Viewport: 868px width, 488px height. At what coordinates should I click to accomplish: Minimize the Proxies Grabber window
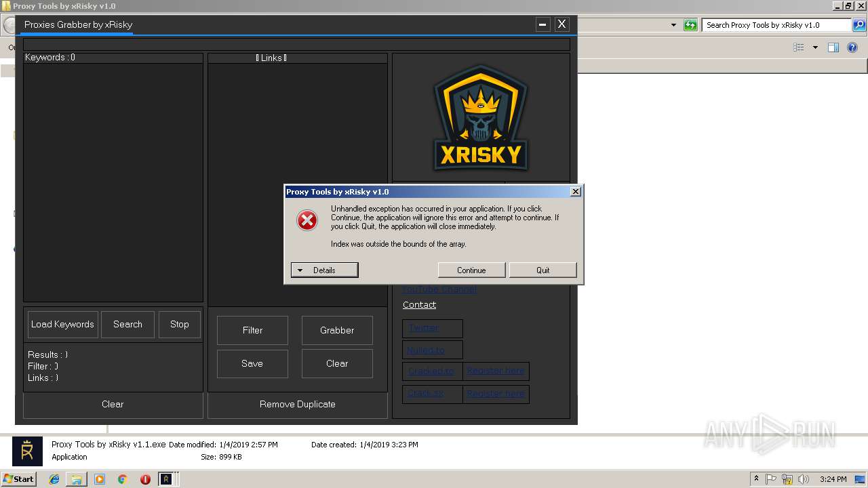543,24
